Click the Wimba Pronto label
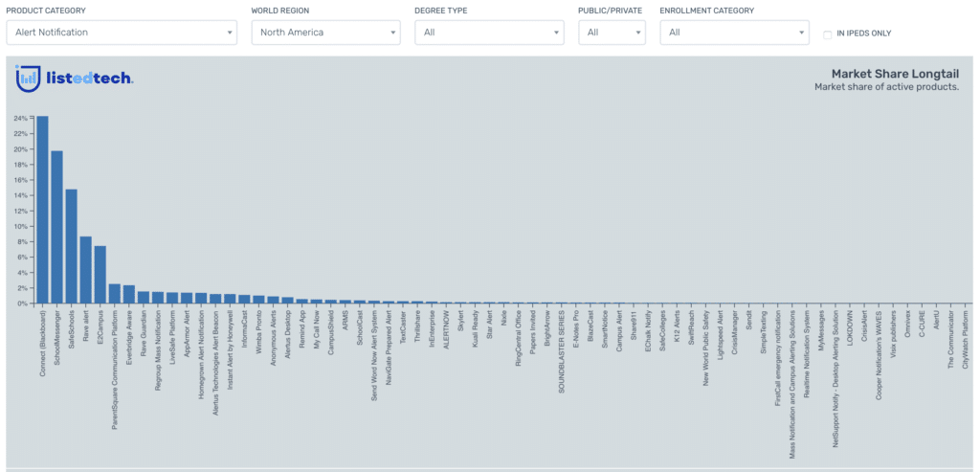980x472 pixels. (x=258, y=332)
